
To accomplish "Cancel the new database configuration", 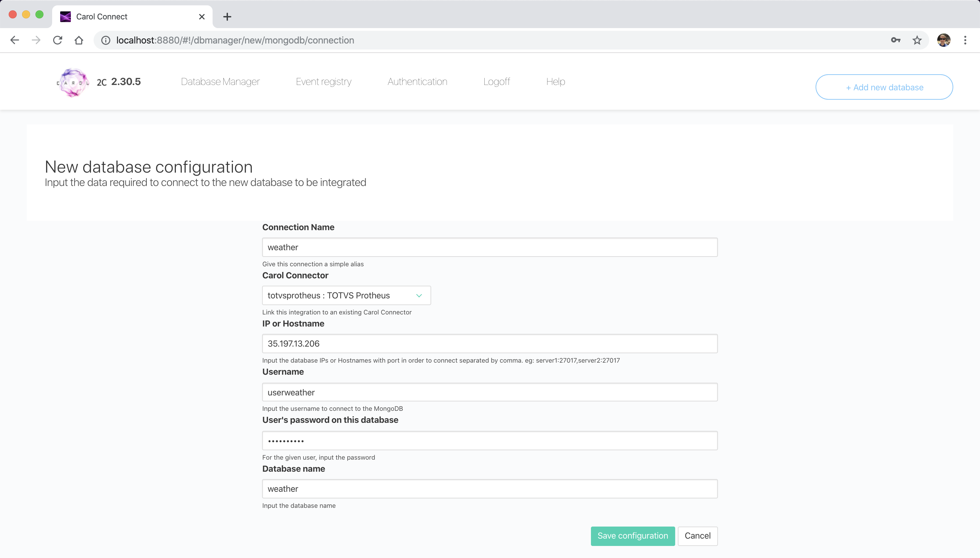I will click(698, 536).
